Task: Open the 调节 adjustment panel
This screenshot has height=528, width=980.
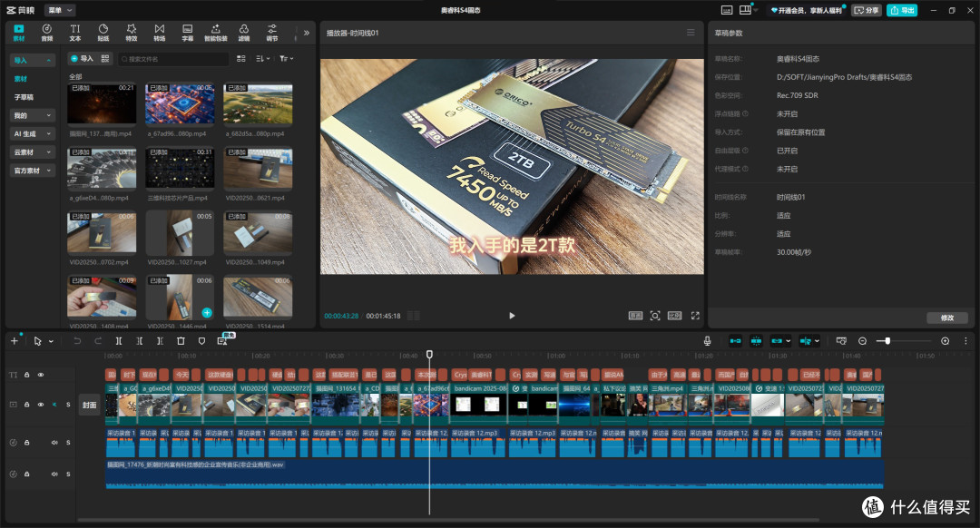Action: [x=272, y=33]
